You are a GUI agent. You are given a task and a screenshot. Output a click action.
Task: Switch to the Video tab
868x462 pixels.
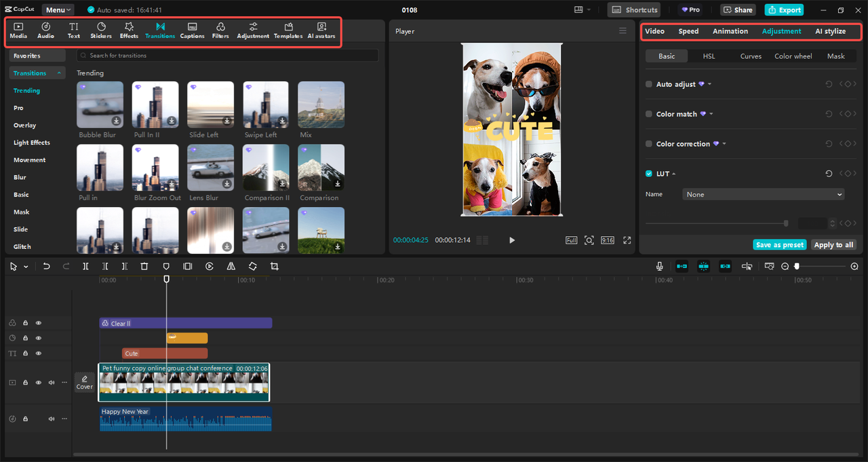654,31
